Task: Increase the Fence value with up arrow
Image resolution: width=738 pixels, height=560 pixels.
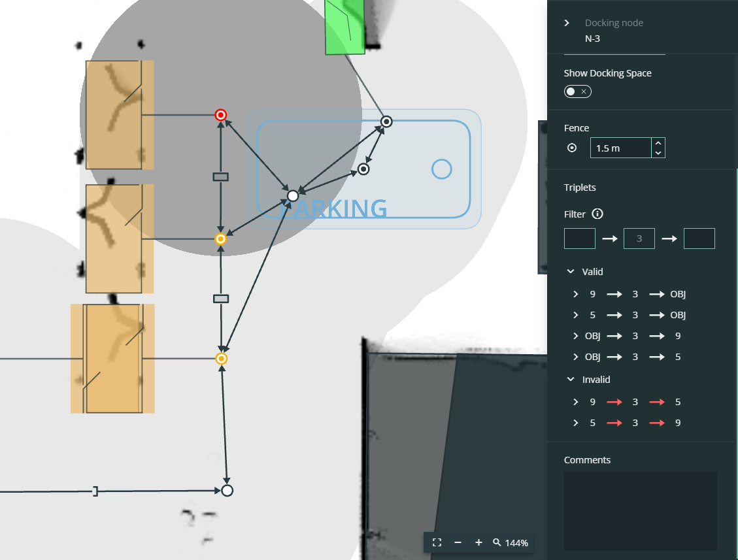Action: [x=658, y=143]
